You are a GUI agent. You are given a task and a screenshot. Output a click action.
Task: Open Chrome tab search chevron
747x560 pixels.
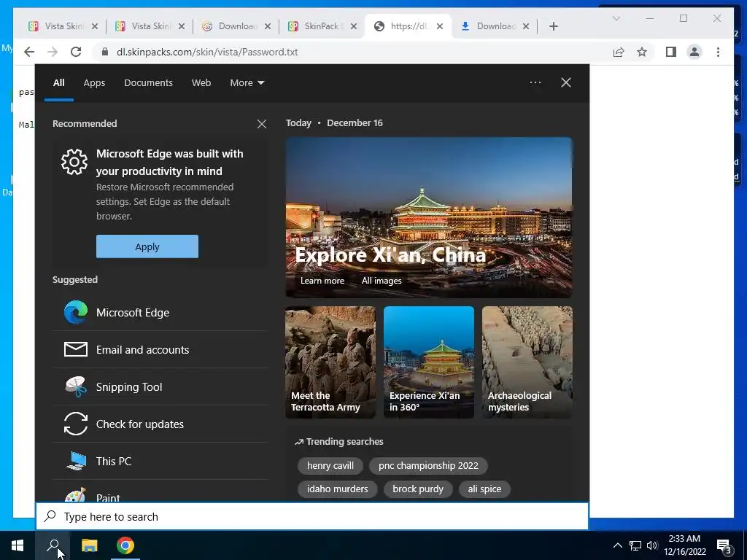coord(616,18)
